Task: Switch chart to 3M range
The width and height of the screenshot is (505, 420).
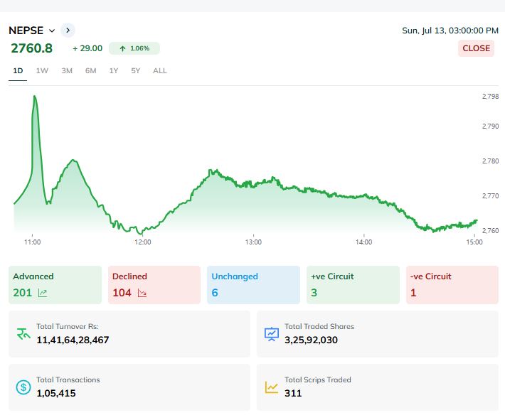Action: point(67,71)
